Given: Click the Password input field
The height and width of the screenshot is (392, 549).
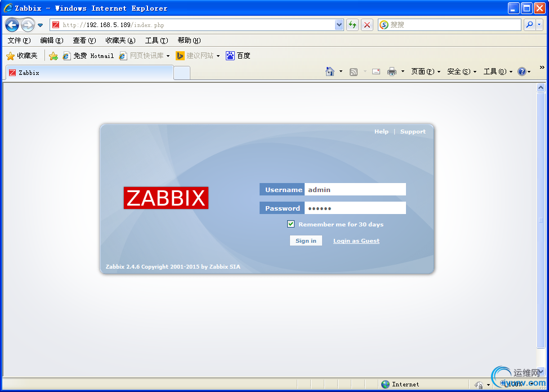Looking at the screenshot, I should click(x=355, y=208).
